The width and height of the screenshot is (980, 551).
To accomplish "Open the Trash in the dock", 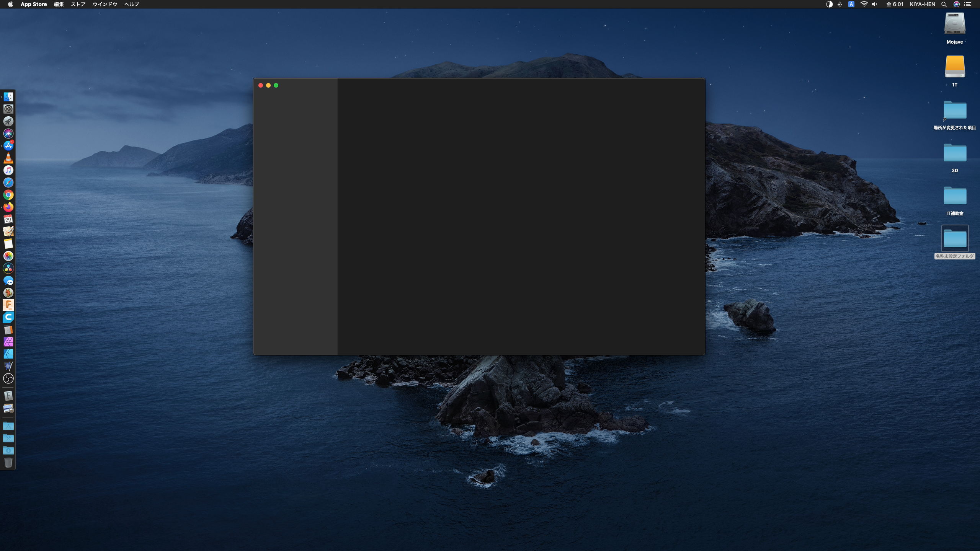I will point(8,463).
